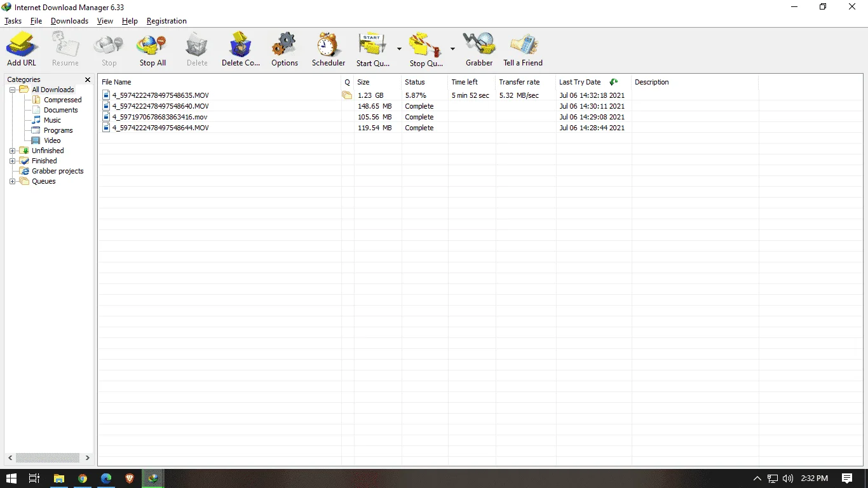Select the Compressed category
The width and height of the screenshot is (868, 488).
click(62, 100)
